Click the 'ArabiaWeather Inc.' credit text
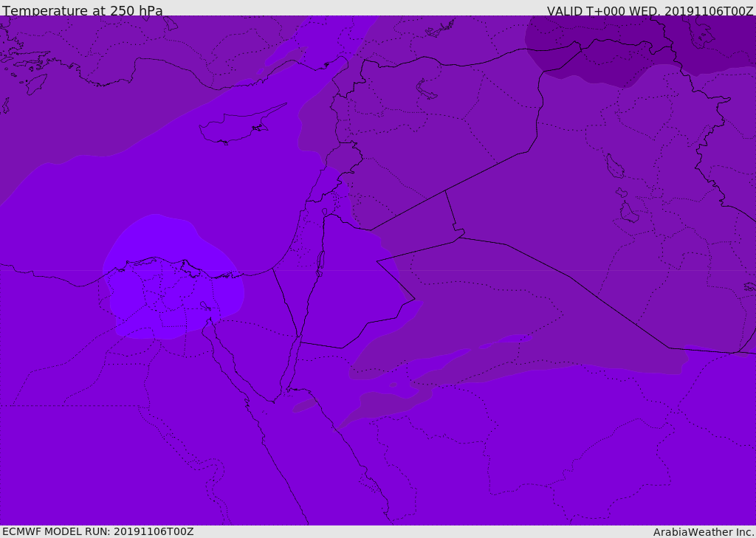 pyautogui.click(x=704, y=532)
